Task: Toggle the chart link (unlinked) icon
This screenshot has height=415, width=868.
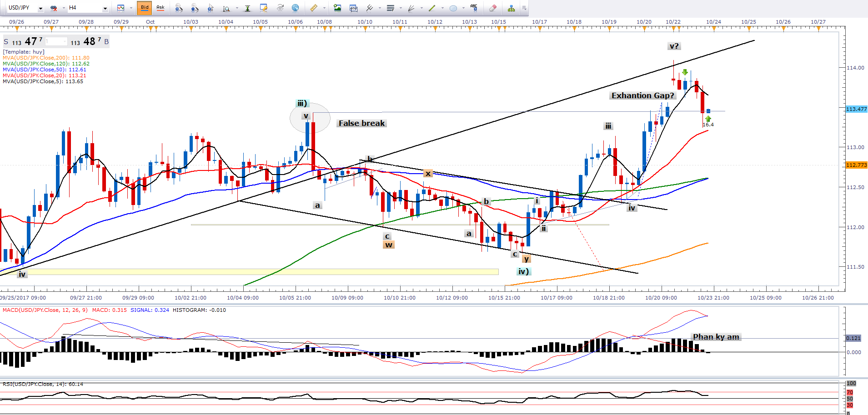Action: click(54, 8)
